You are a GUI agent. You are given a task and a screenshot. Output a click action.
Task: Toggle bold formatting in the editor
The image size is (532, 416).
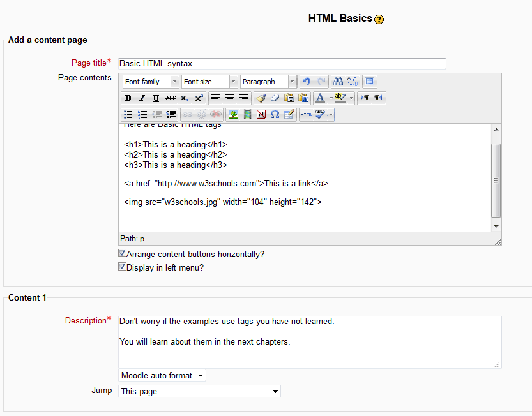[x=128, y=98]
